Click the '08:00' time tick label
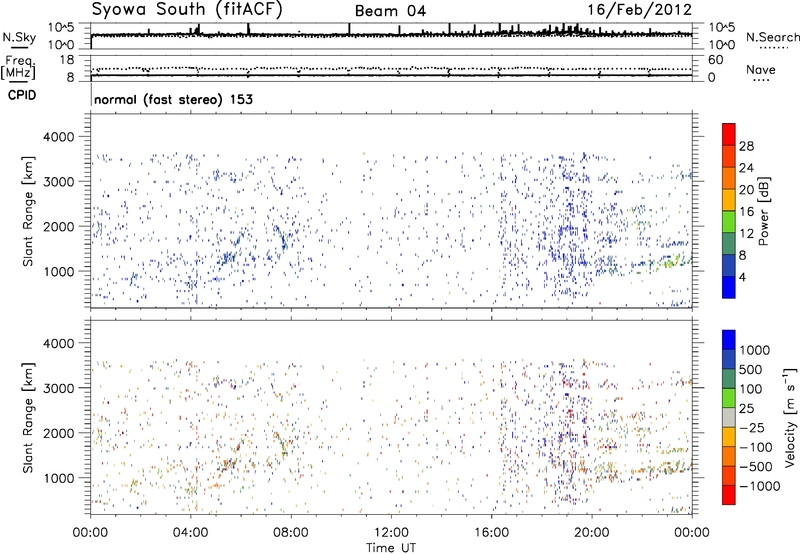 291,533
